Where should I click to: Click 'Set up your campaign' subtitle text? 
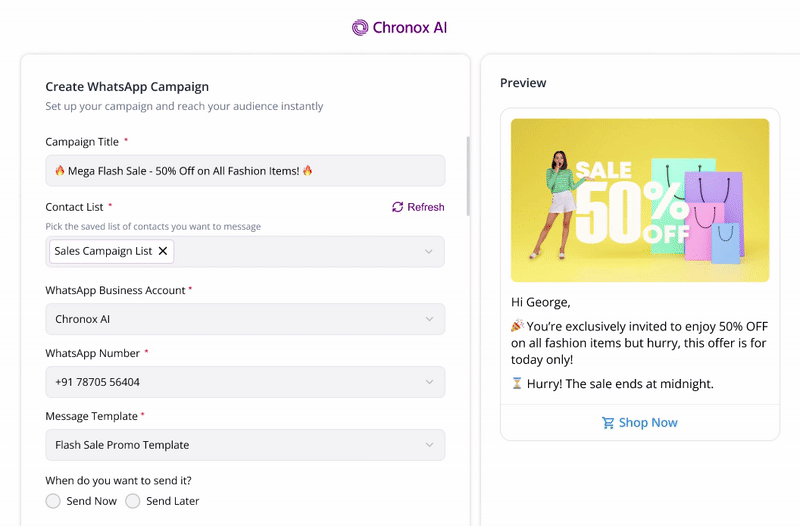(x=184, y=106)
